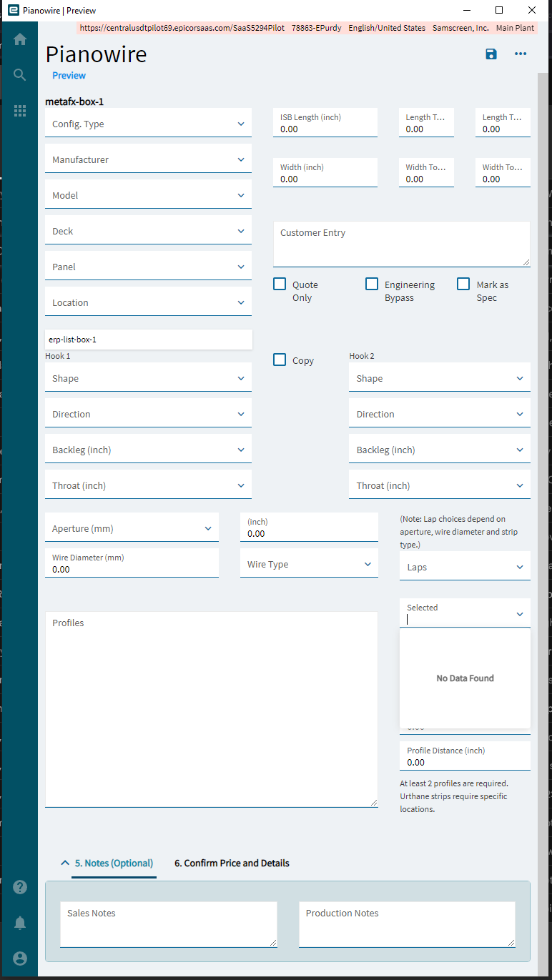Click the Epicor logo in title bar
Screen dimensions: 552x980
point(13,11)
